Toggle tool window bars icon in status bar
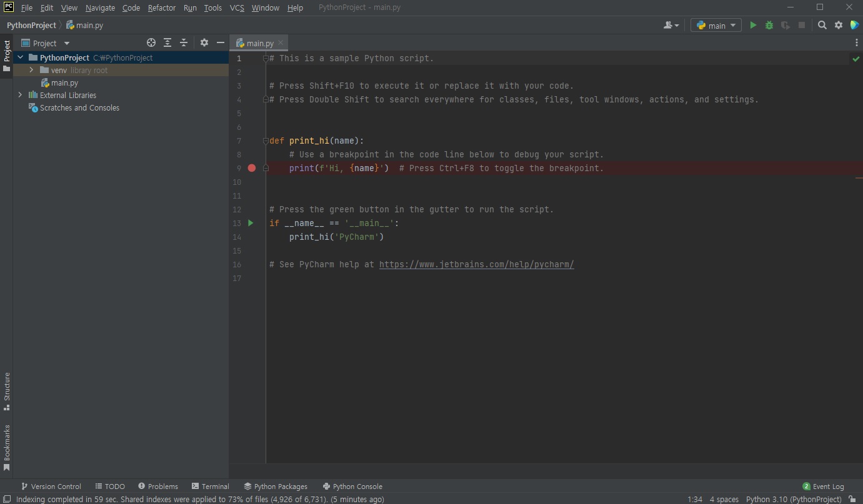Viewport: 863px width, 504px height. click(7, 499)
